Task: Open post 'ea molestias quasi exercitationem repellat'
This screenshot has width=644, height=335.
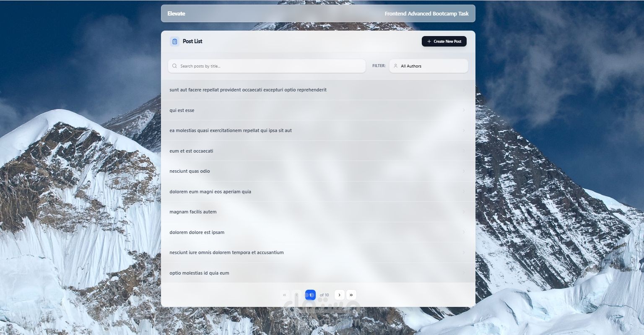Action: pos(318,130)
